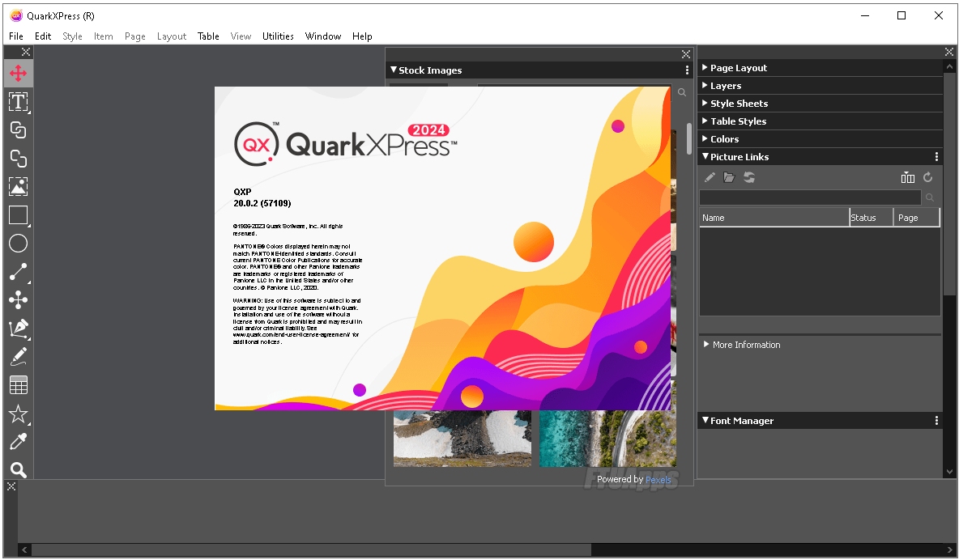Open the Help menu

click(362, 36)
